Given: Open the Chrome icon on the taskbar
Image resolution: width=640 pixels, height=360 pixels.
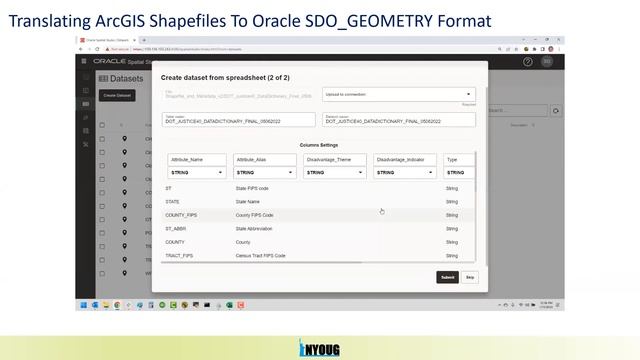Looking at the screenshot, I should [x=117, y=305].
